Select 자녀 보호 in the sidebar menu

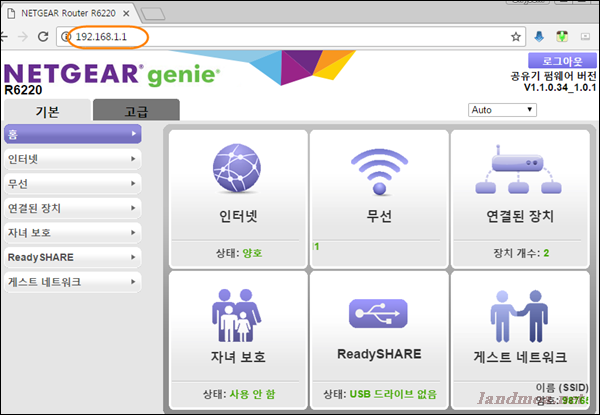[73, 233]
